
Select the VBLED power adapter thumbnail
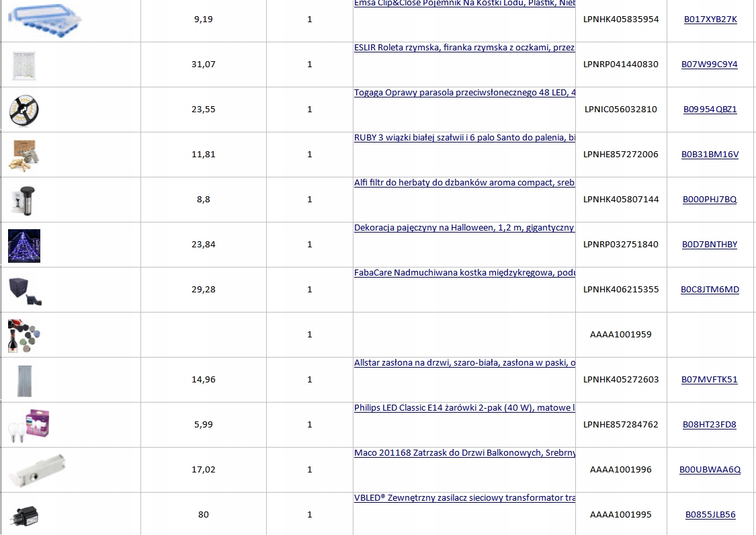point(24,515)
